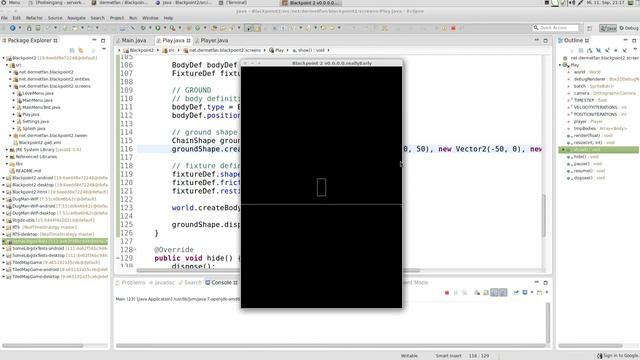This screenshot has width=640, height=360.
Task: Click Blackpoint2 breadcrumb in editor path
Action: pos(139,50)
